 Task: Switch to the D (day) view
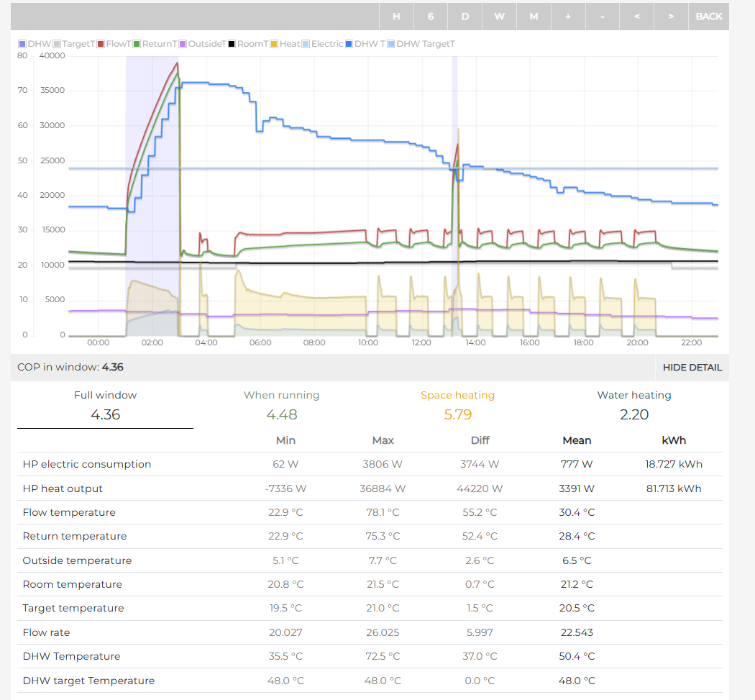[x=465, y=17]
